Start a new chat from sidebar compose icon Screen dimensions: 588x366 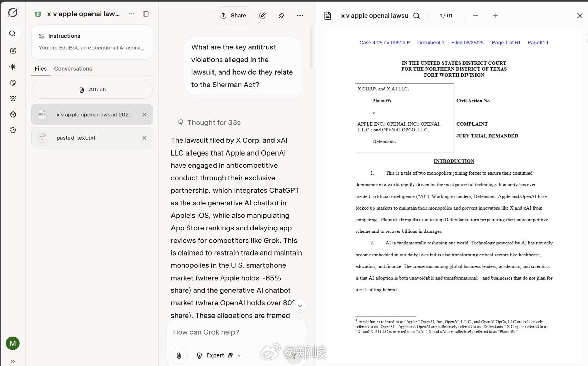pos(13,51)
